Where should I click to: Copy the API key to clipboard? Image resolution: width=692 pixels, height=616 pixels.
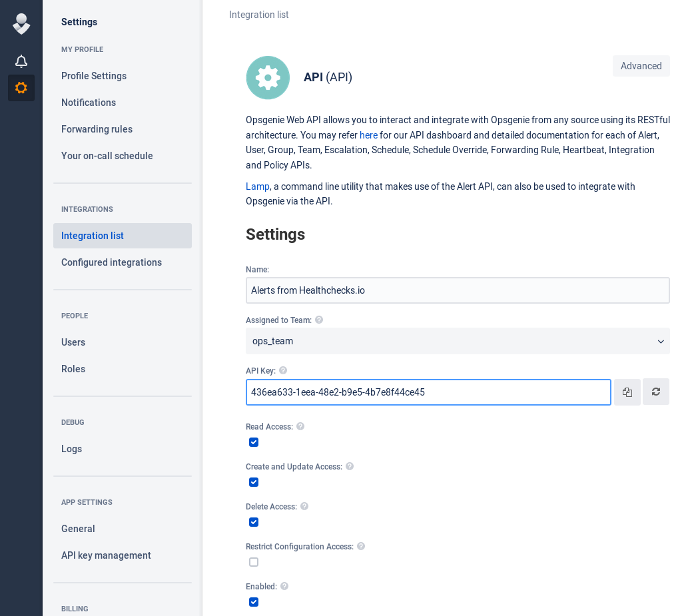click(627, 392)
